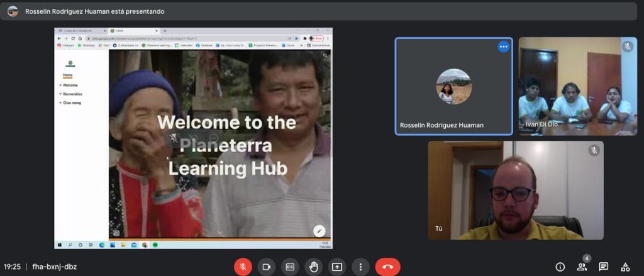Viewport: 644px width, 276px height.
Task: Open a new tab in the shared Chrome
Action: [165, 31]
